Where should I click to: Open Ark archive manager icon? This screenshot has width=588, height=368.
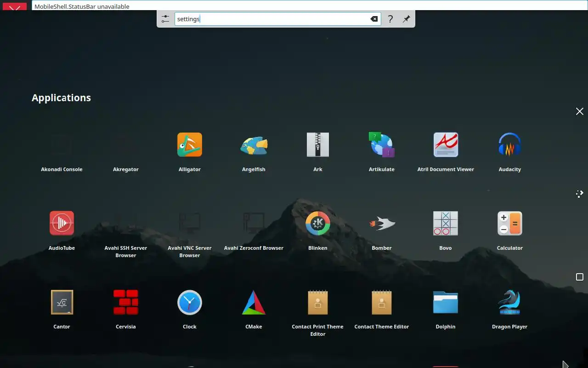point(318,145)
